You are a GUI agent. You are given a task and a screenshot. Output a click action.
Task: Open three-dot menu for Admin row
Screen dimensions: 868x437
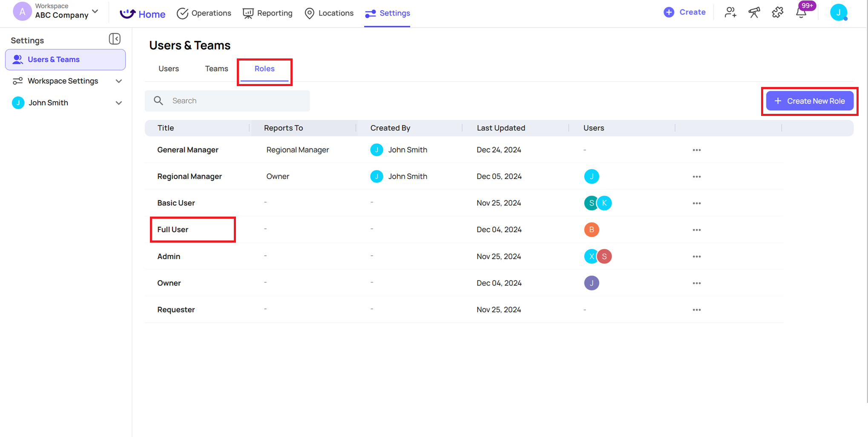click(x=697, y=257)
